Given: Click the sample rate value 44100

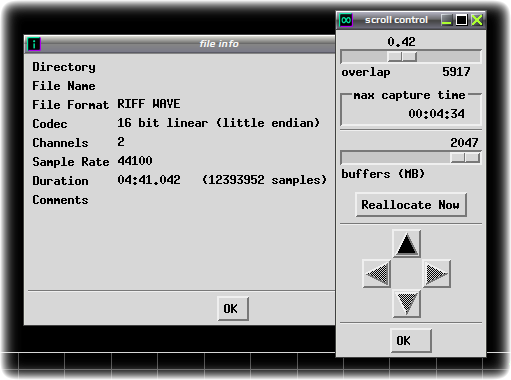Looking at the screenshot, I should tap(135, 161).
